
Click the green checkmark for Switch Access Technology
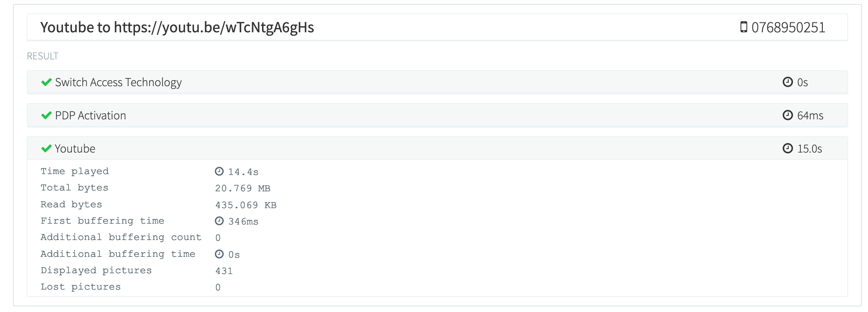click(x=46, y=82)
